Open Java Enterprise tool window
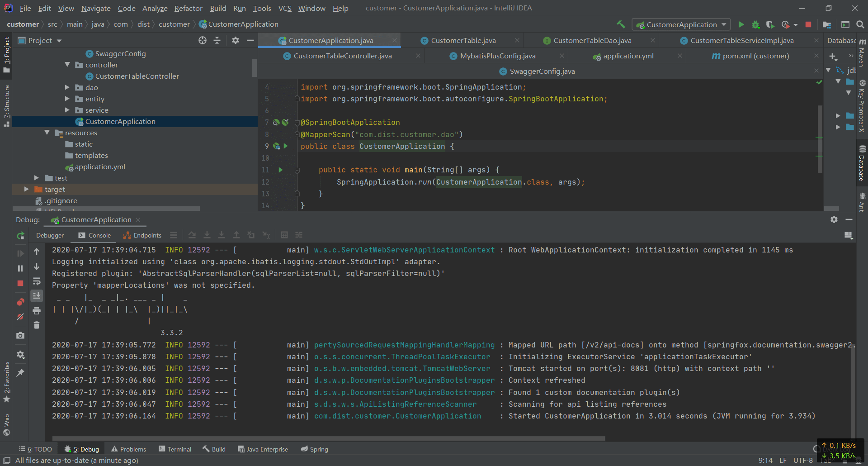868x466 pixels. coord(263,449)
